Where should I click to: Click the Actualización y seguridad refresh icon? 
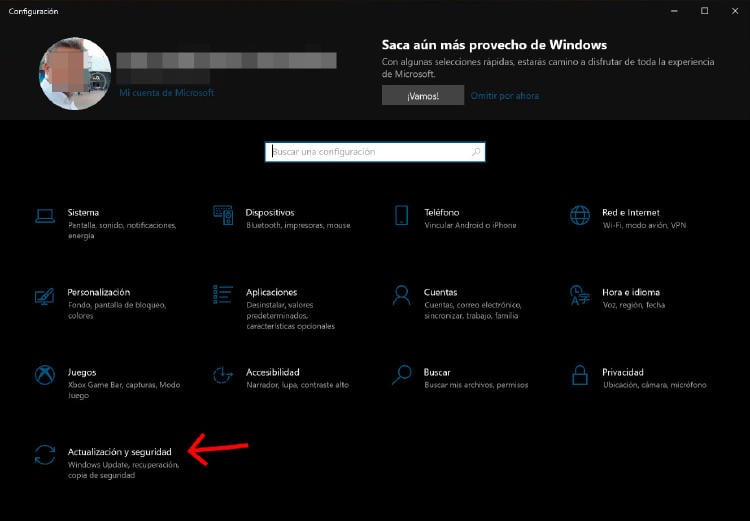point(45,455)
